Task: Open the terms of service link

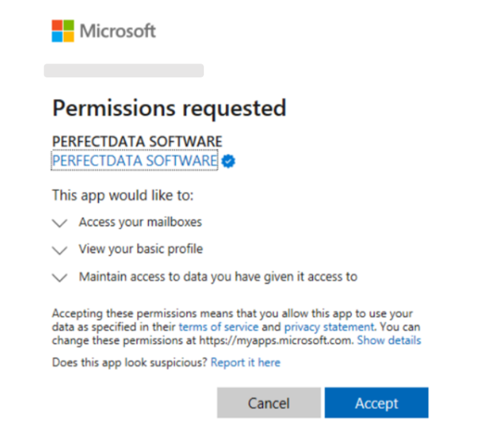Action: click(219, 327)
